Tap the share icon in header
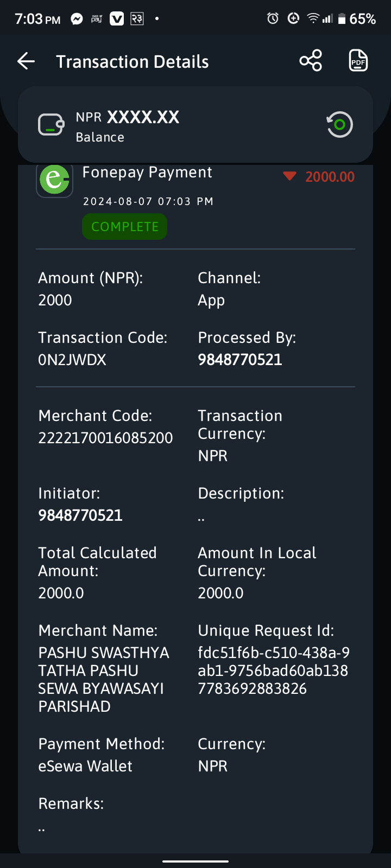The image size is (391, 868). [311, 61]
